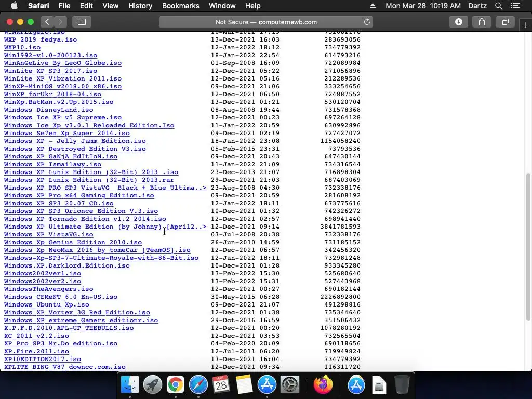Open App Store next to Notes in Dock
The image size is (532, 399).
coord(267,385)
